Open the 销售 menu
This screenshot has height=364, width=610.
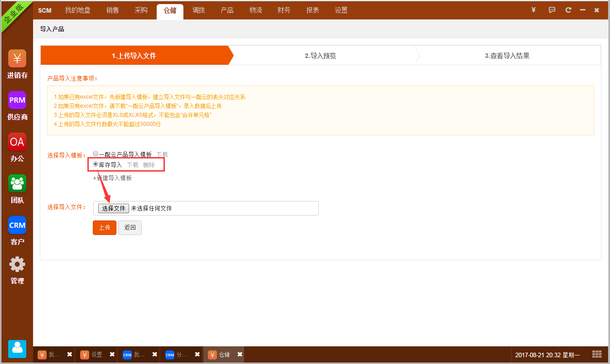[113, 10]
